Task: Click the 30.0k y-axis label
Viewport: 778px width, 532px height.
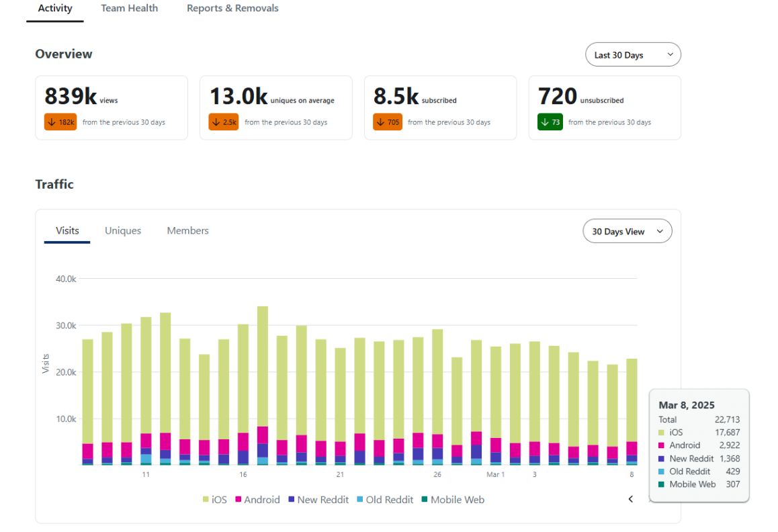Action: point(66,326)
